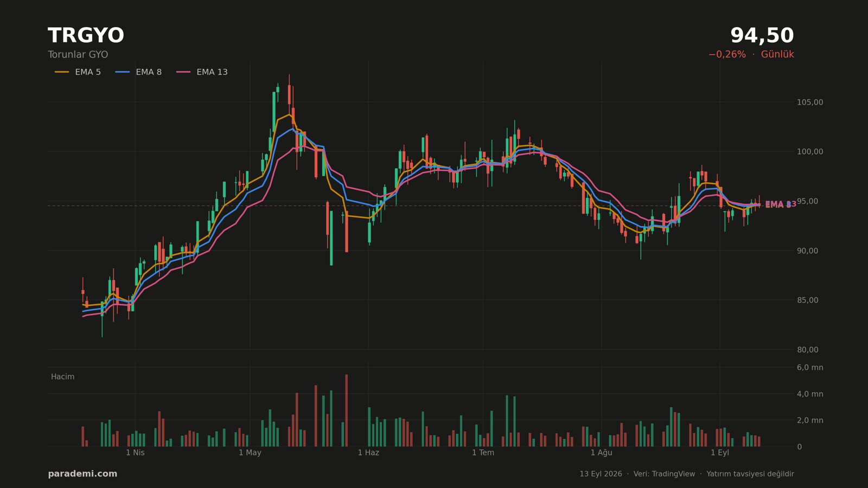Click the 1 May date label

pyautogui.click(x=250, y=453)
